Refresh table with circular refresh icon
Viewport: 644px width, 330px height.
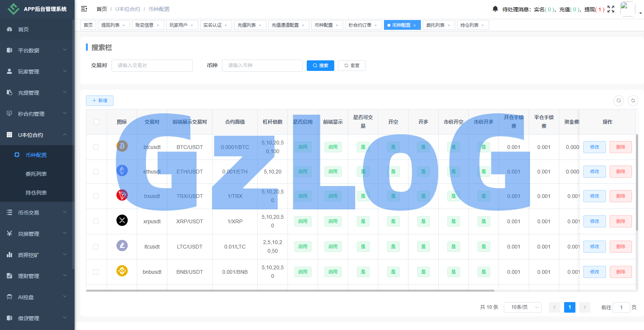point(633,101)
